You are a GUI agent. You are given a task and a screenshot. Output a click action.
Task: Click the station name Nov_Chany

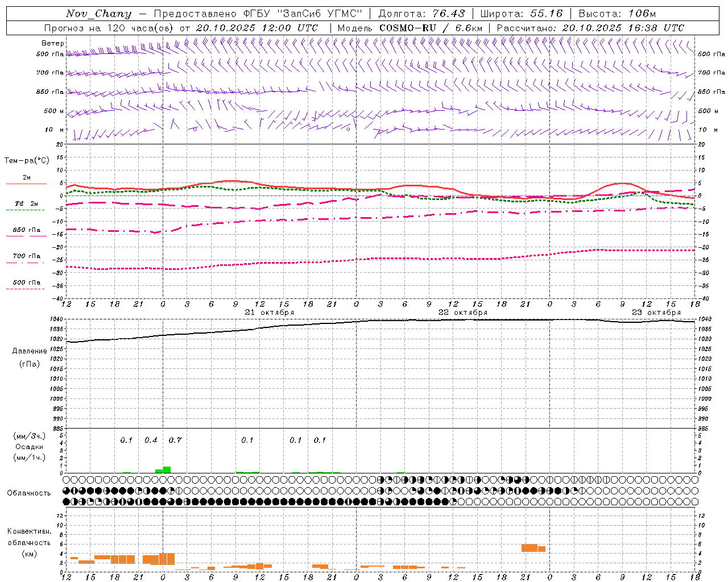coord(98,14)
